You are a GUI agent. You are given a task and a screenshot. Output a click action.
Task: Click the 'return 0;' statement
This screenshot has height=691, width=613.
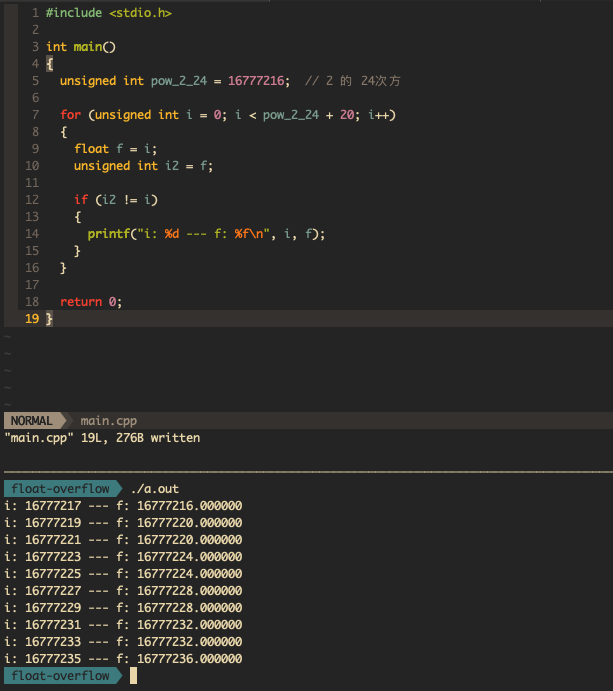pos(90,302)
